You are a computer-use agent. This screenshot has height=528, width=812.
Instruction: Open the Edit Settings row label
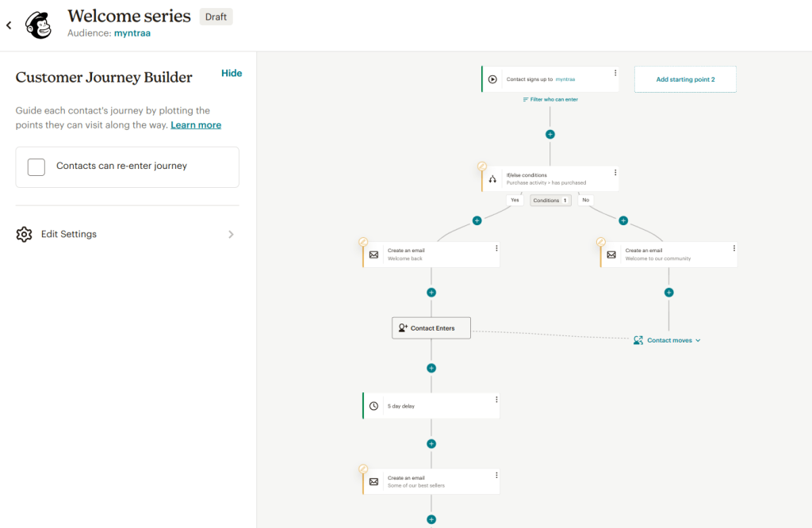(69, 234)
